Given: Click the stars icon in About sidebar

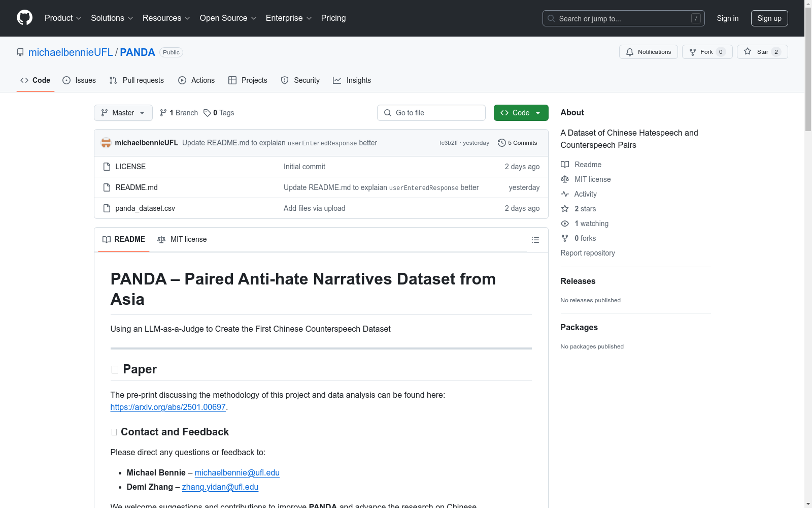Looking at the screenshot, I should click(x=565, y=209).
